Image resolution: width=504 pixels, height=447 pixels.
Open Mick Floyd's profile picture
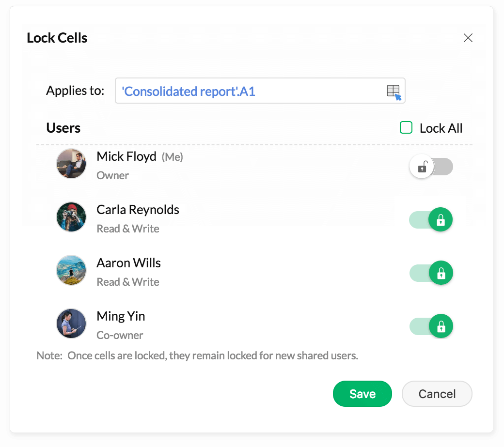tap(71, 164)
